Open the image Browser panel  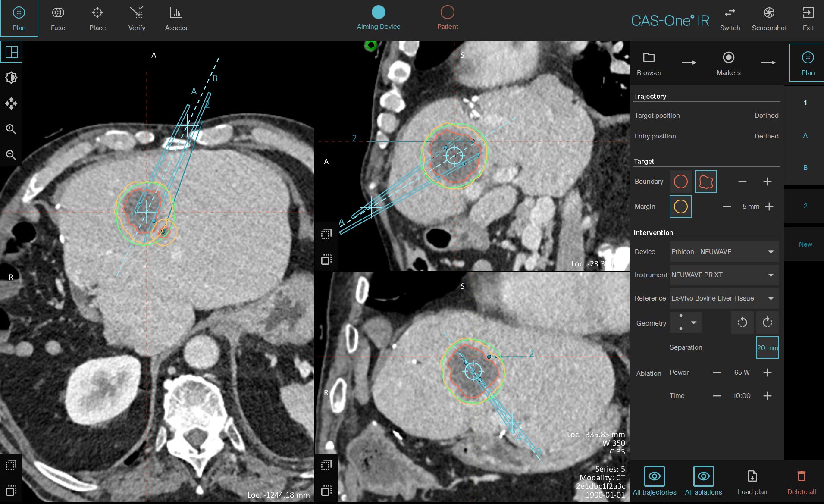[649, 63]
